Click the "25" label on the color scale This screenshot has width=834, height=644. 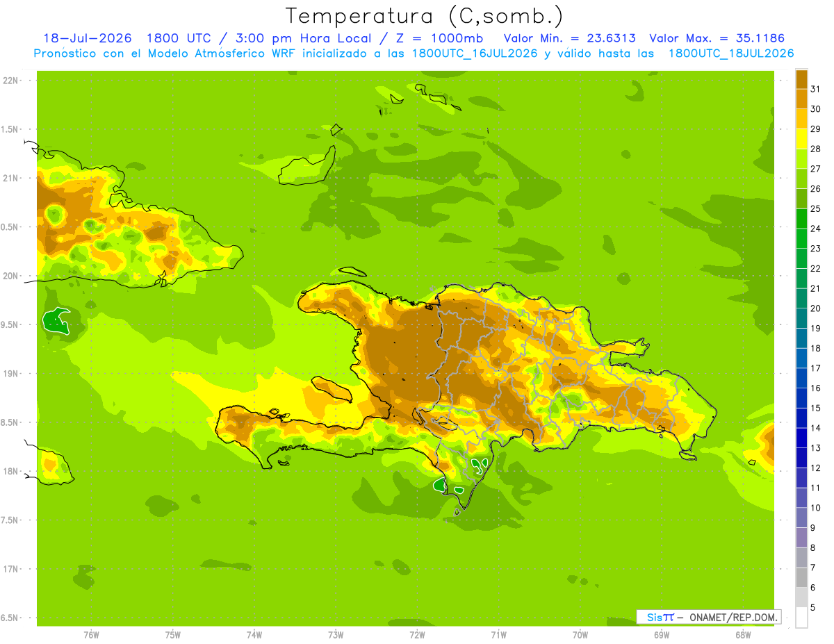tap(815, 208)
